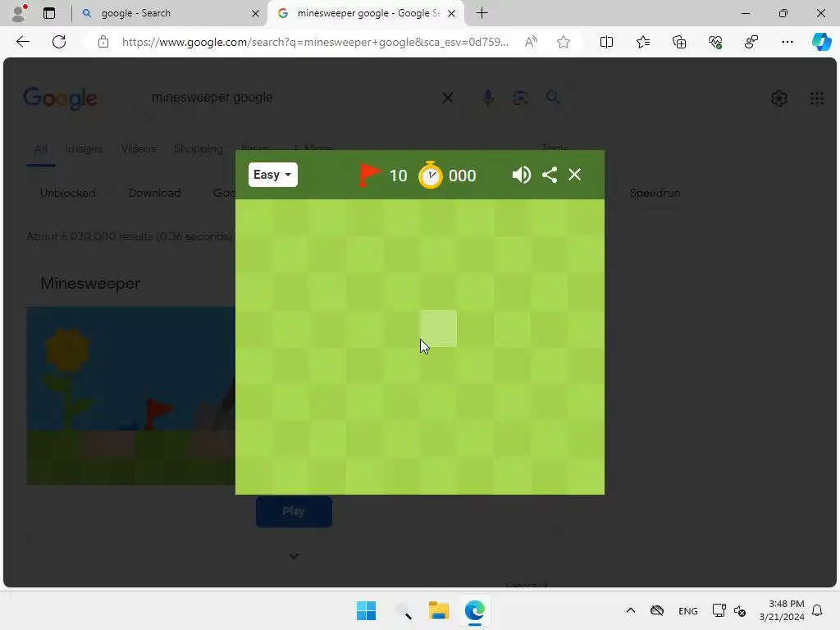The width and height of the screenshot is (840, 630).
Task: Start voice search with microphone icon
Action: coord(487,98)
